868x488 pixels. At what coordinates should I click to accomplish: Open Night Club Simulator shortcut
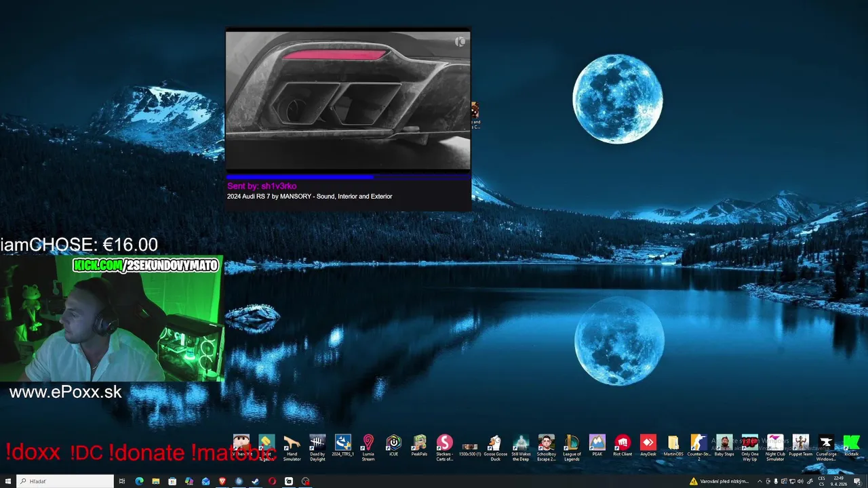coord(775,448)
